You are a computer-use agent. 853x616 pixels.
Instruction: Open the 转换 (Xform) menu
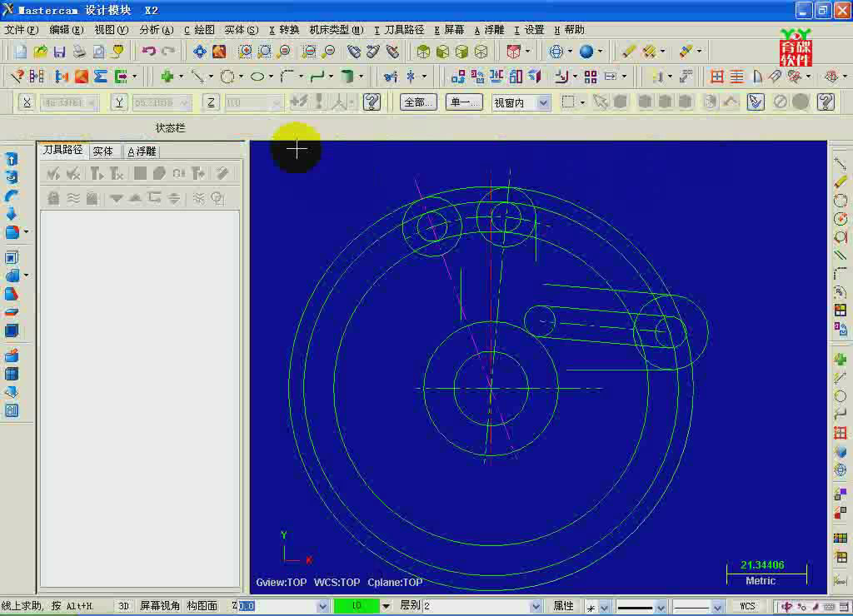pos(284,30)
